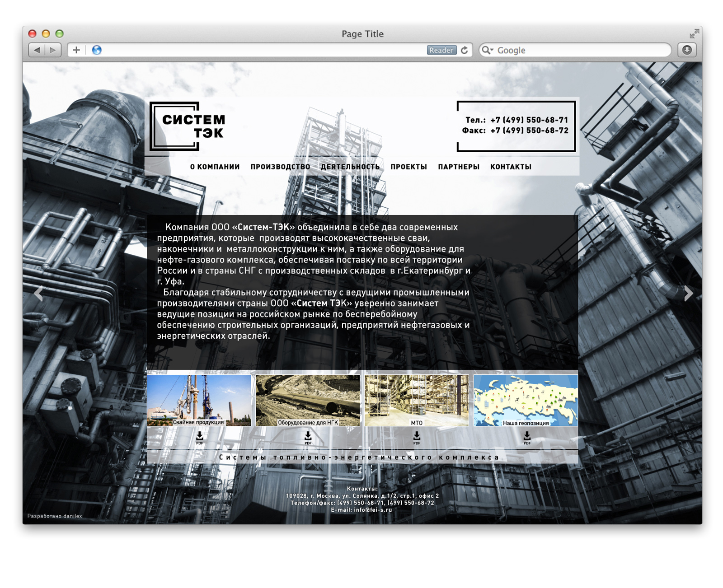Focus the Google search field
The height and width of the screenshot is (588, 723).
coord(575,50)
